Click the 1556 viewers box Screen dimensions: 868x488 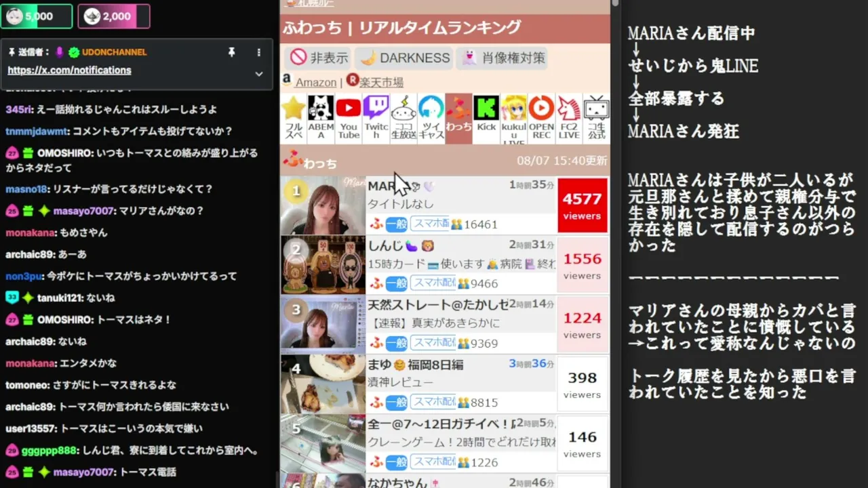582,265
